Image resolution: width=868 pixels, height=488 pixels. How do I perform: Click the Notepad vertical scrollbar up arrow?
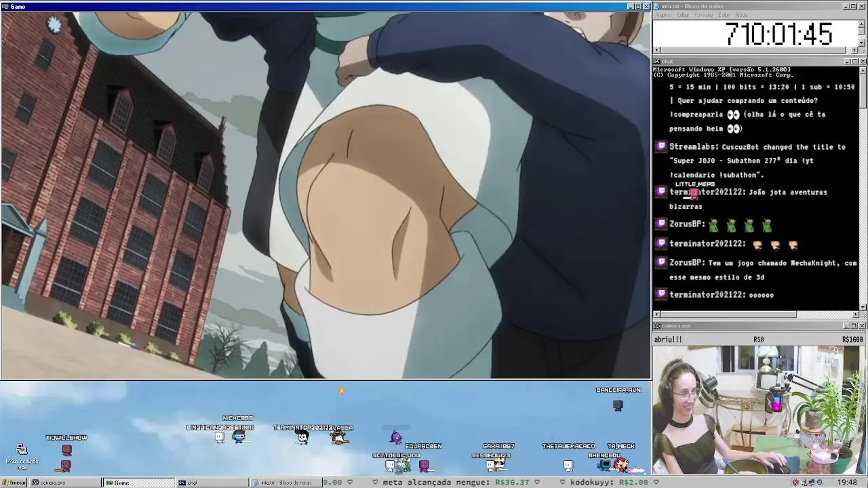(862, 23)
